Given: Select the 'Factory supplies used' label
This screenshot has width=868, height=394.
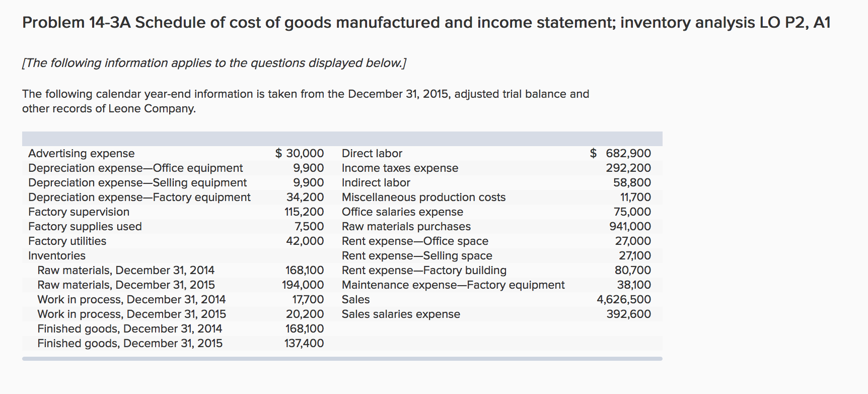Looking at the screenshot, I should pyautogui.click(x=85, y=226).
